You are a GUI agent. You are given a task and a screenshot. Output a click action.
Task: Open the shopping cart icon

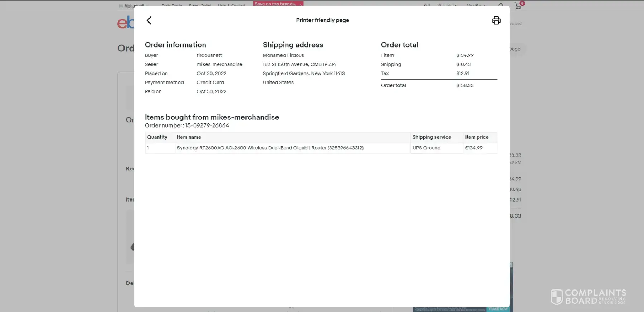coord(518,5)
